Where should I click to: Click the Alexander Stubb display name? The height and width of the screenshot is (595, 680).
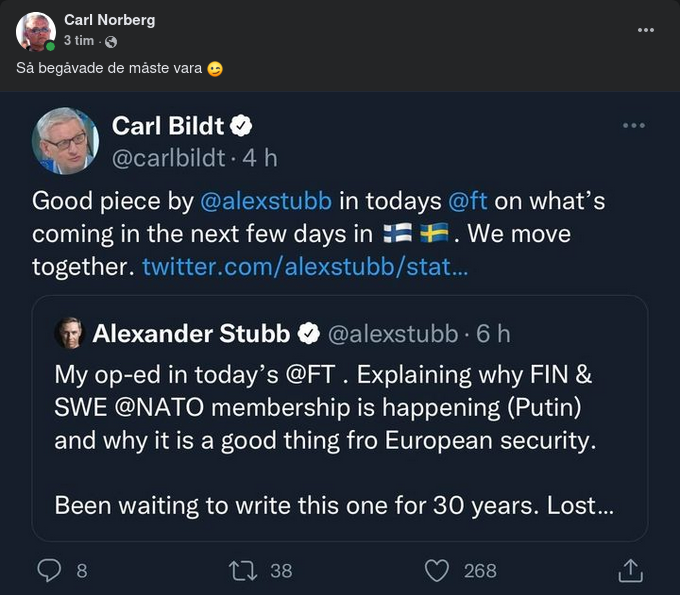click(191, 333)
